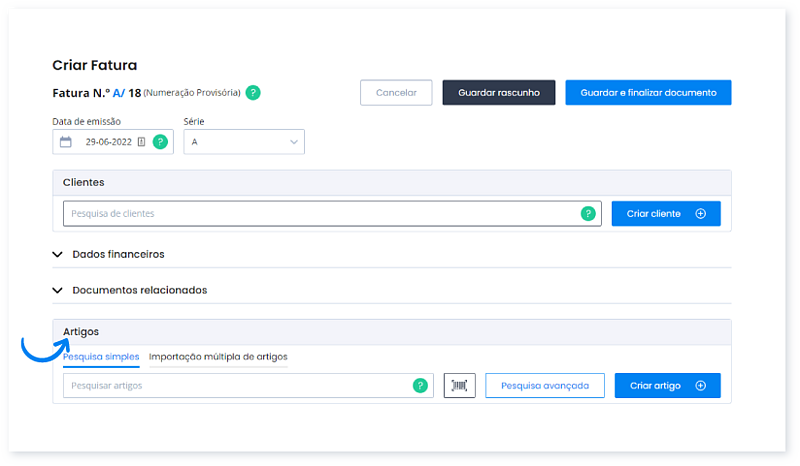The image size is (800, 466).
Task: Open the Importação múltipla de artigos tab
Action: click(218, 357)
